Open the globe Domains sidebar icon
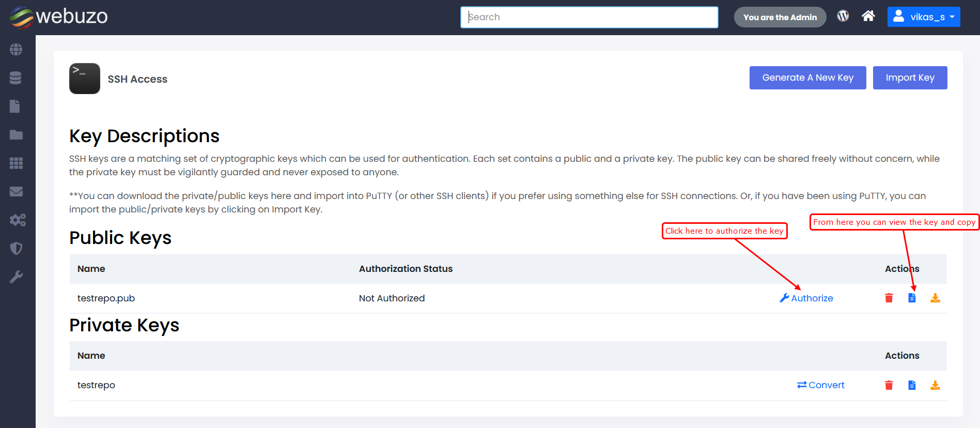980x428 pixels. 16,50
